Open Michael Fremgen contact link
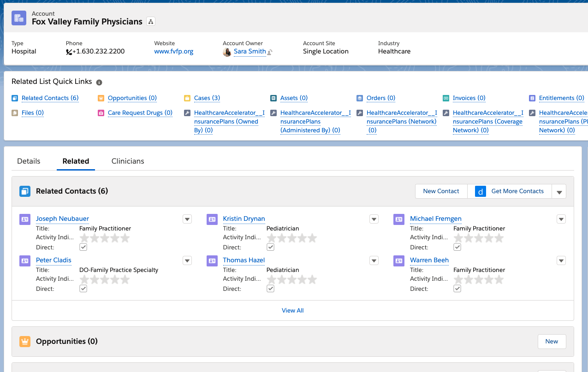This screenshot has width=588, height=372. click(436, 219)
